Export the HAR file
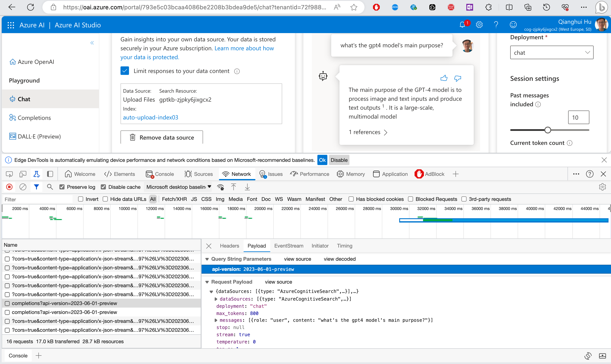The height and width of the screenshot is (364, 611). point(247,187)
